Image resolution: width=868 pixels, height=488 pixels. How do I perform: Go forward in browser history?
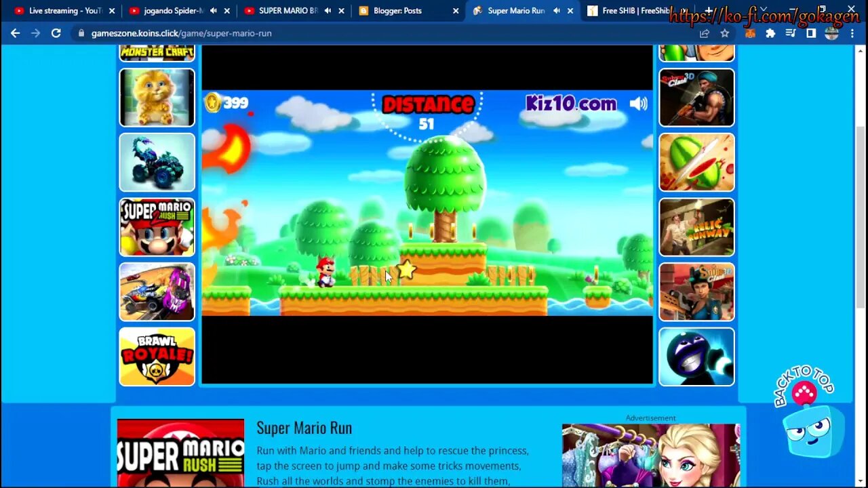pyautogui.click(x=35, y=33)
